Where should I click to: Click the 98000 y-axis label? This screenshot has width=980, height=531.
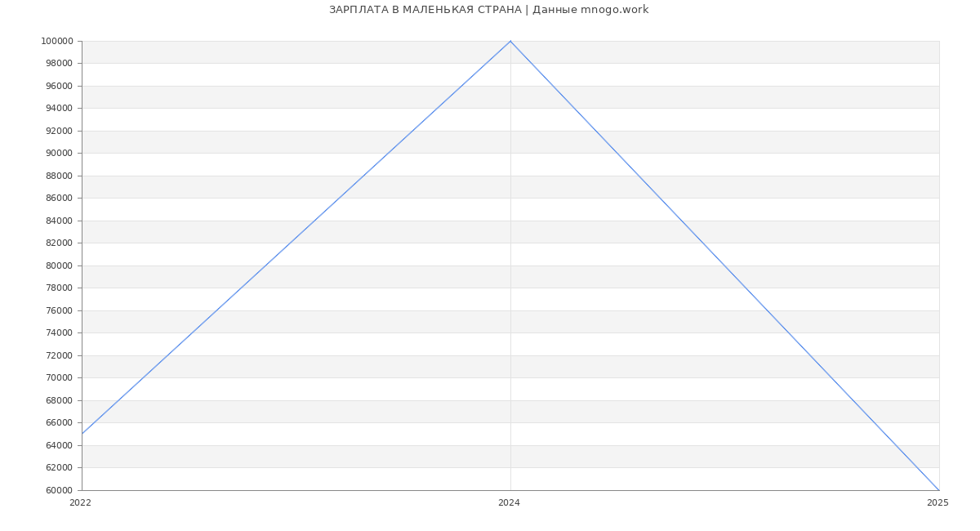coord(59,64)
